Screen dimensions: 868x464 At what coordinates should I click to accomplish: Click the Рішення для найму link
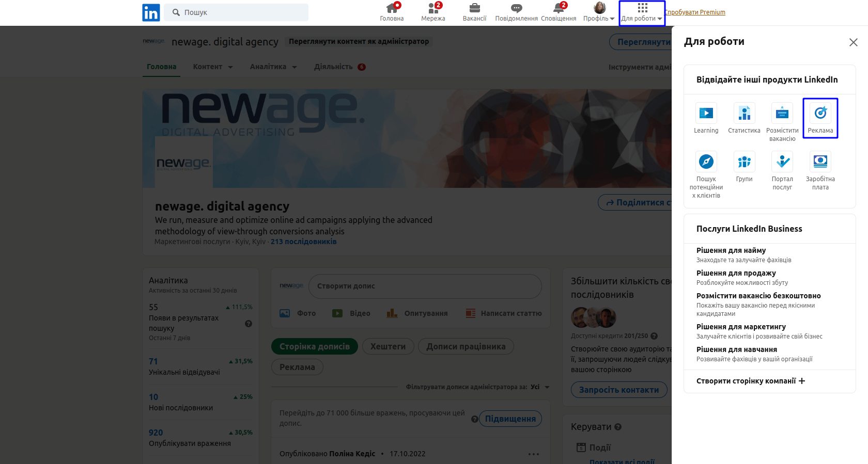pyautogui.click(x=731, y=250)
